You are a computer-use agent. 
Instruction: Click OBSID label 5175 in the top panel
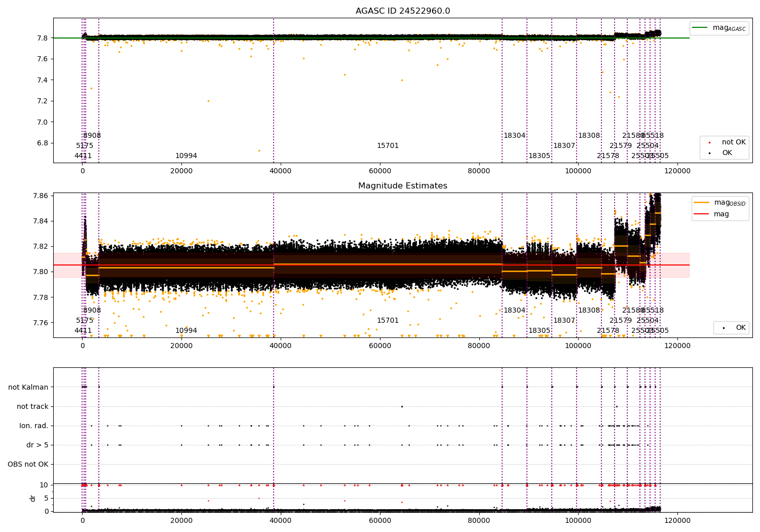[x=85, y=146]
